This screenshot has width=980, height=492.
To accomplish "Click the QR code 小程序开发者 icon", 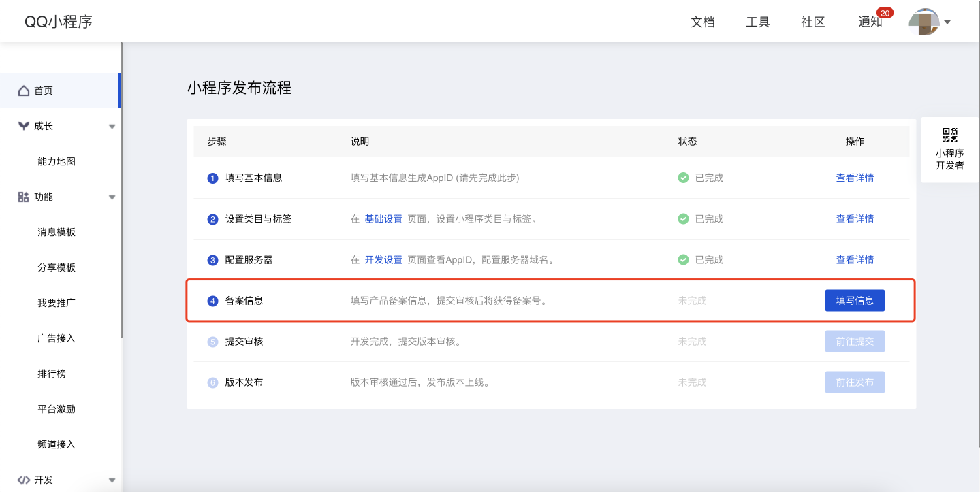I will tap(949, 135).
